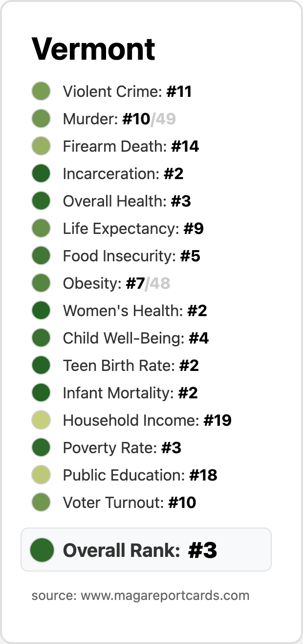Select the Food Insecurity #5 row
Viewport: 303px width, 644px height.
pyautogui.click(x=116, y=256)
